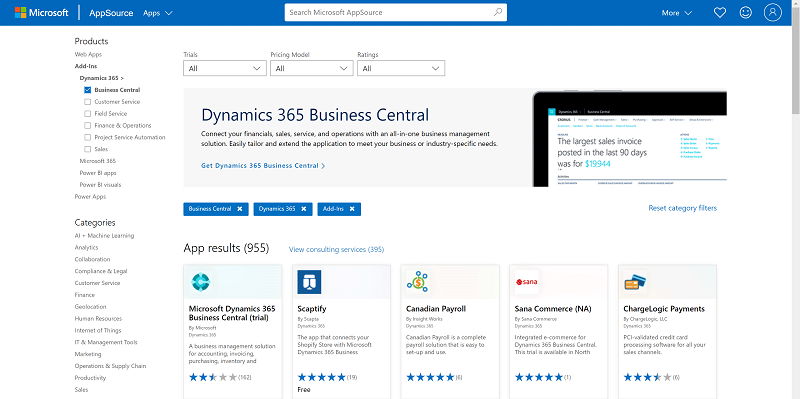Click Get Dynamics 365 Business Central link

click(x=263, y=165)
